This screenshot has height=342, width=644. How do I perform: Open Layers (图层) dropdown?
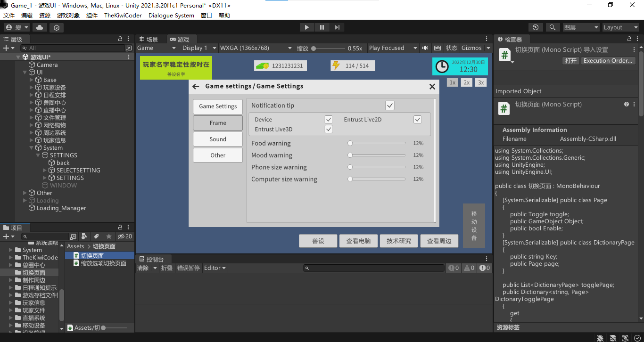pos(581,27)
